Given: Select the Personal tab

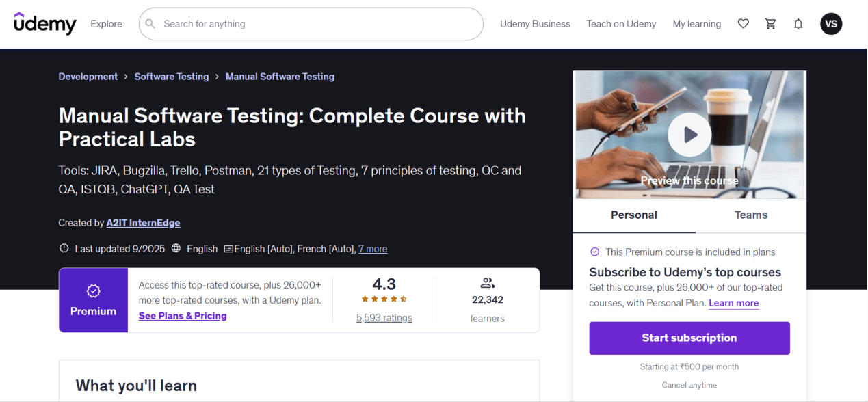Looking at the screenshot, I should point(633,215).
